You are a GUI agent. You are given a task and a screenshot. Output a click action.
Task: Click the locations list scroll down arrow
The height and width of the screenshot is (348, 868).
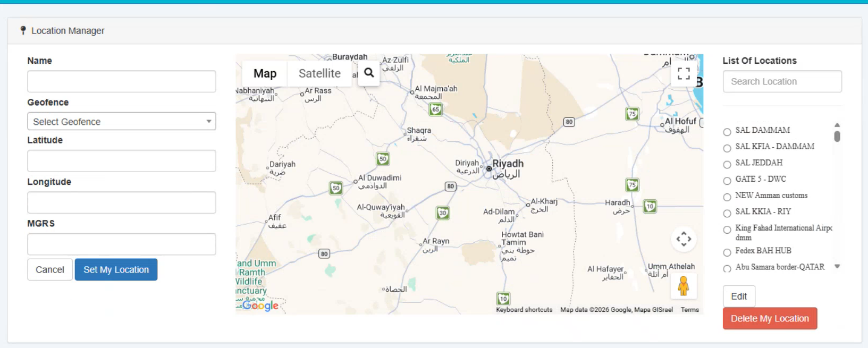837,267
